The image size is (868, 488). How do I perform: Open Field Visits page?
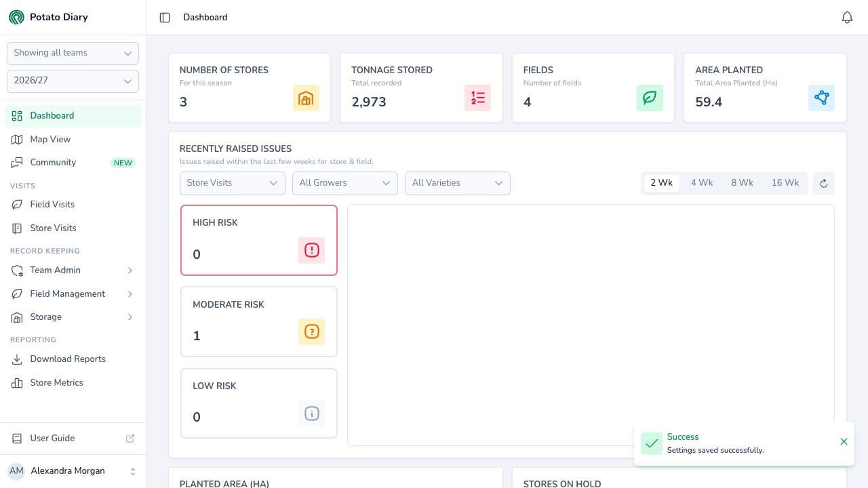click(73, 205)
